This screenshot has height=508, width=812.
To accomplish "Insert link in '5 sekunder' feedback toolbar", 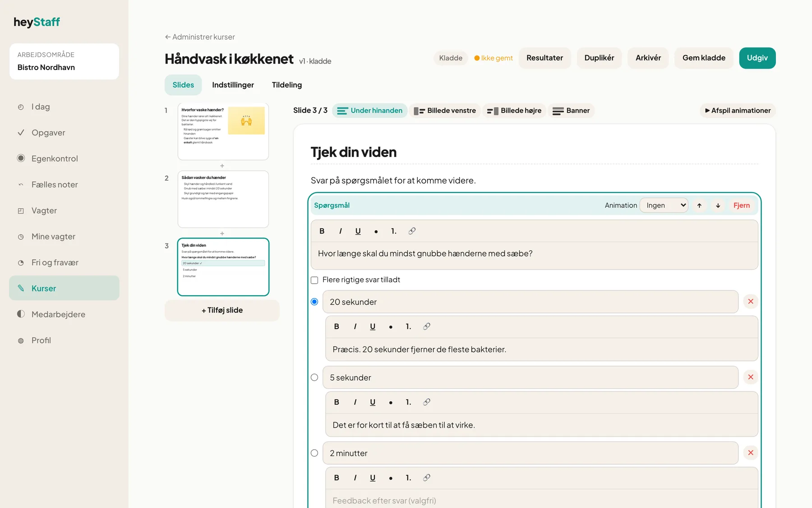I will 427,402.
